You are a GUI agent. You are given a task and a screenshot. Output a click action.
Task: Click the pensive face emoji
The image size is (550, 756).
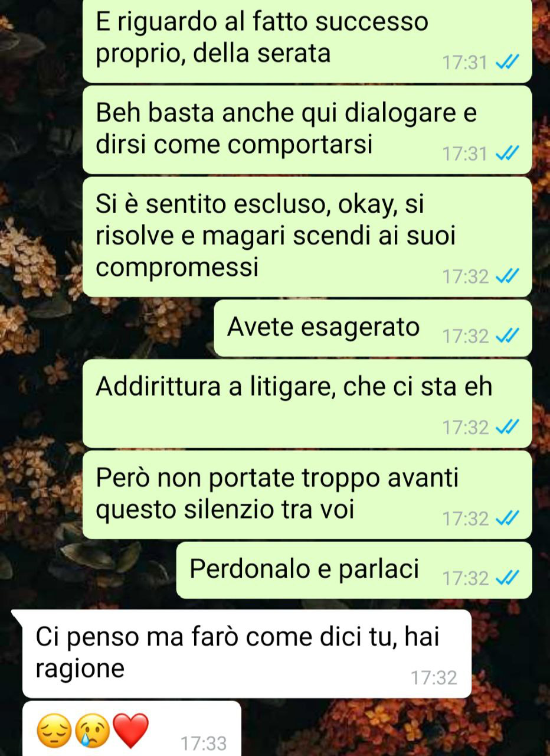tap(55, 731)
